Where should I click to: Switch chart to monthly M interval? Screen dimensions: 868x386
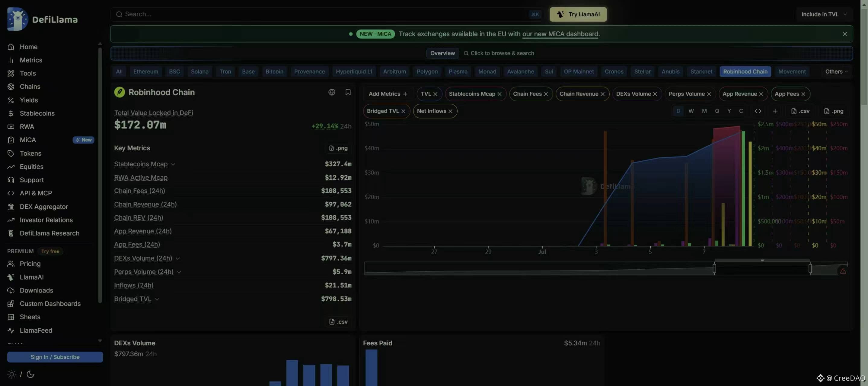click(704, 111)
